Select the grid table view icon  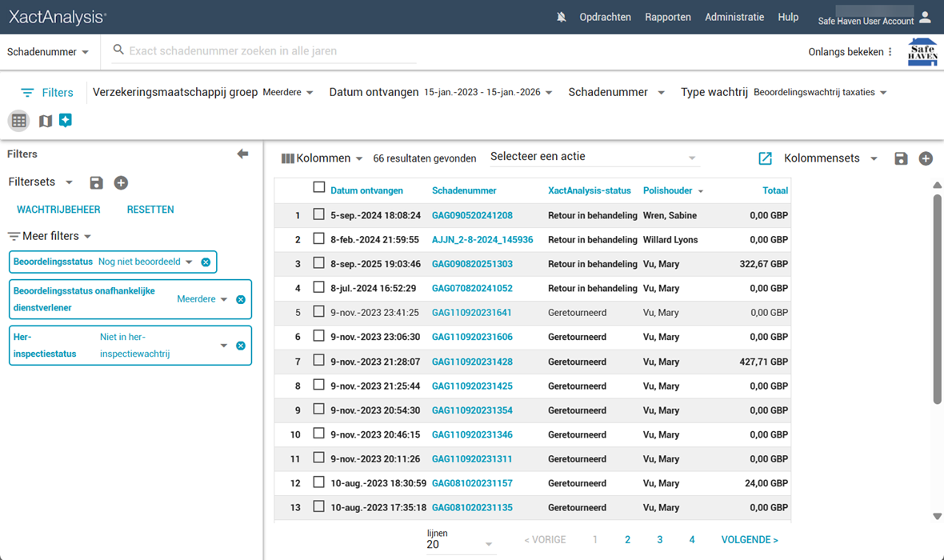pos(19,121)
